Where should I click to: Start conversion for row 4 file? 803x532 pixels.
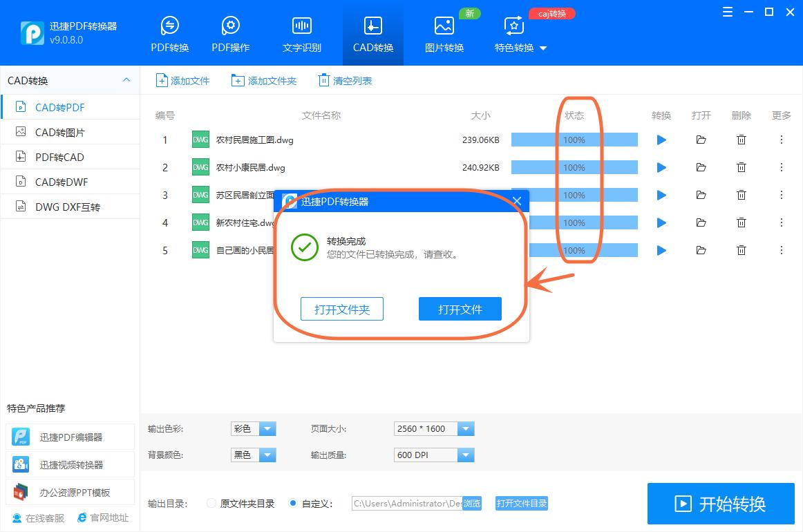661,222
